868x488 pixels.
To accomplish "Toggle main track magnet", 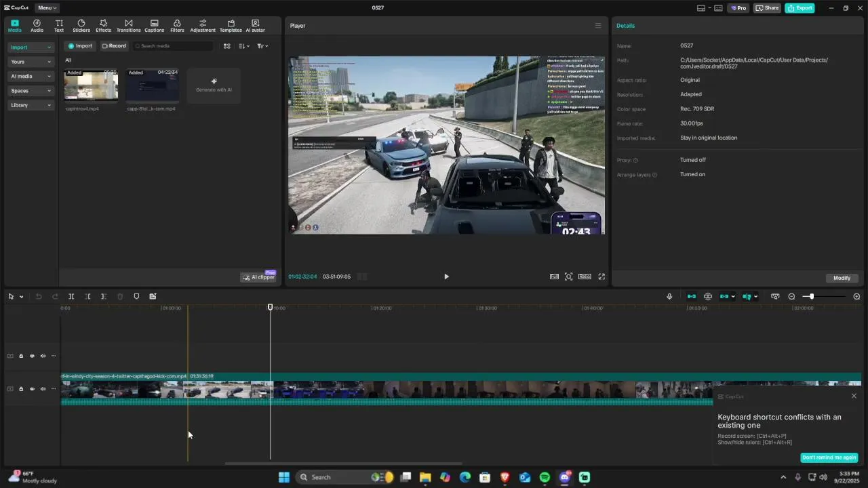I will (692, 296).
